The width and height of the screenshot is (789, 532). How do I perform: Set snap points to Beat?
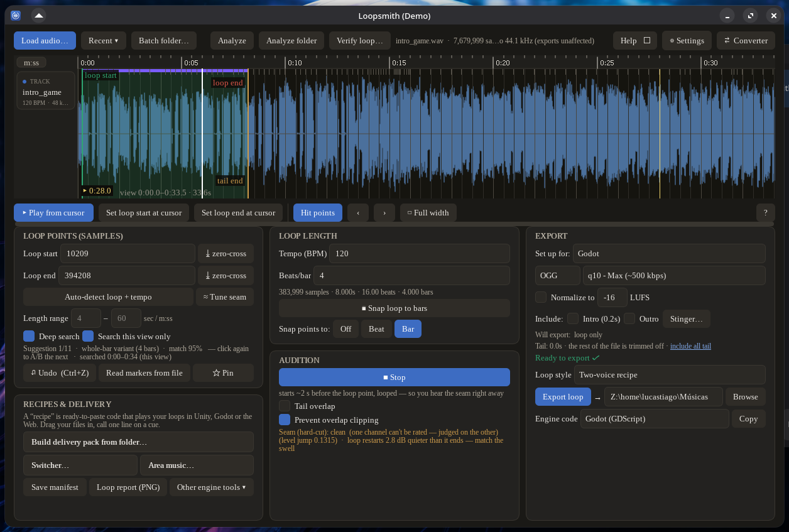pyautogui.click(x=376, y=328)
